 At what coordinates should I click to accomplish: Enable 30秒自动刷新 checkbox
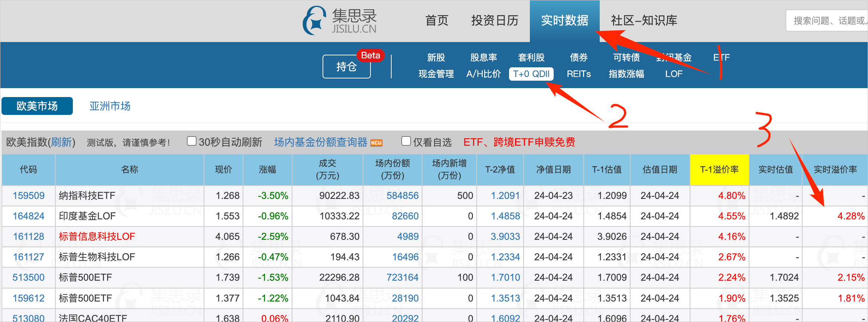click(x=191, y=141)
